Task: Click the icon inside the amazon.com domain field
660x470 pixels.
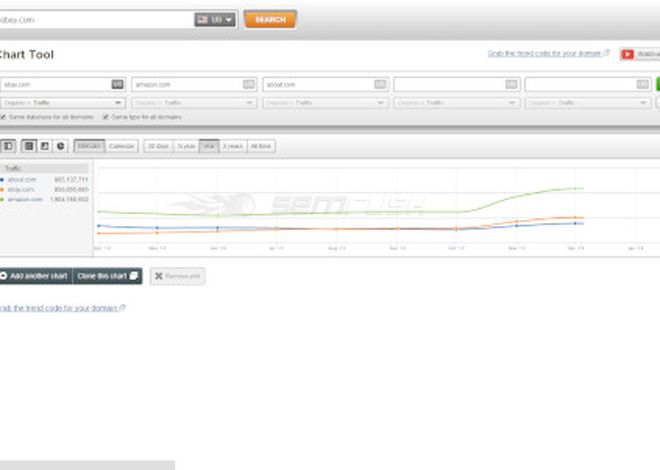Action: [x=249, y=84]
